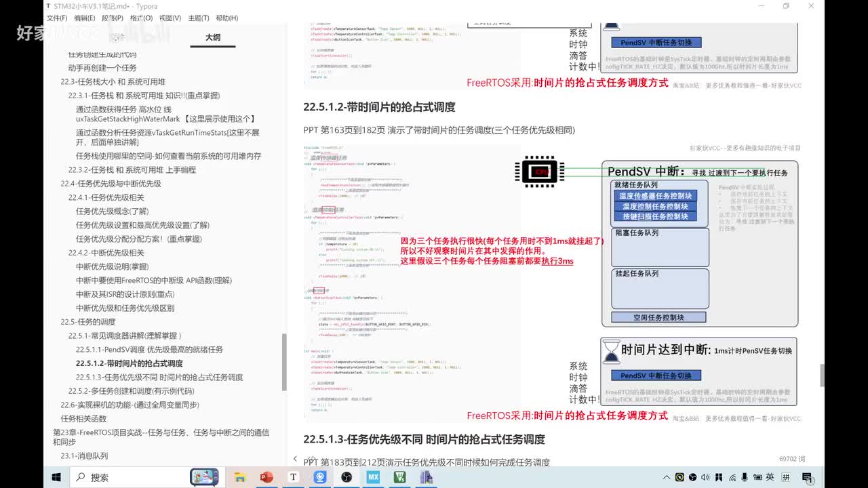Viewport: 868px width, 488px height.
Task: Open the notification center icon
Action: [x=809, y=477]
